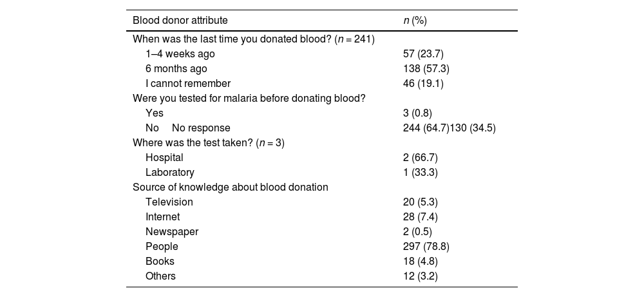
Task: Click the 'Others' row label
Action: pyautogui.click(x=160, y=276)
